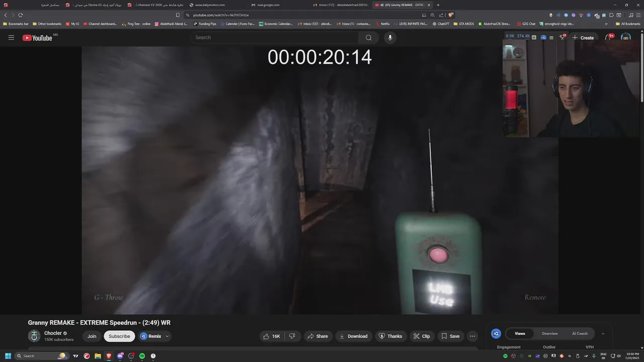The width and height of the screenshot is (644, 362).
Task: Open the Chocler channel name link
Action: coord(53,333)
